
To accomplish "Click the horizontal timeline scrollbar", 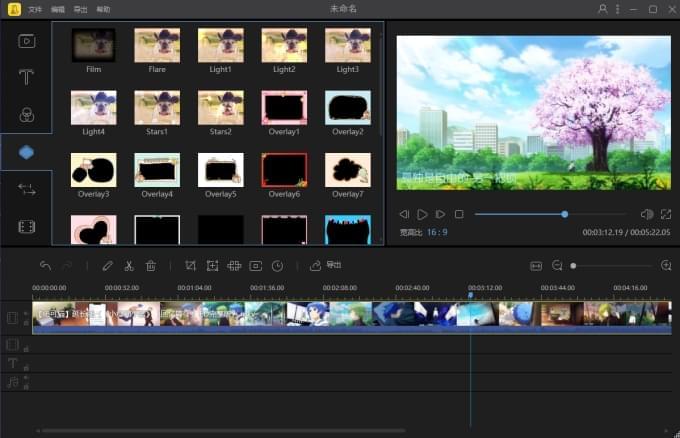I will click(223, 431).
